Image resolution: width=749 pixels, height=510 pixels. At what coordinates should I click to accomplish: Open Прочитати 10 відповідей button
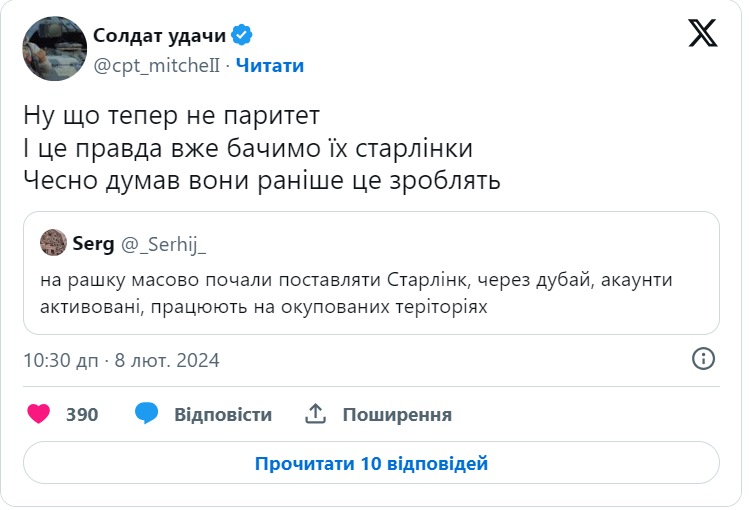click(371, 463)
